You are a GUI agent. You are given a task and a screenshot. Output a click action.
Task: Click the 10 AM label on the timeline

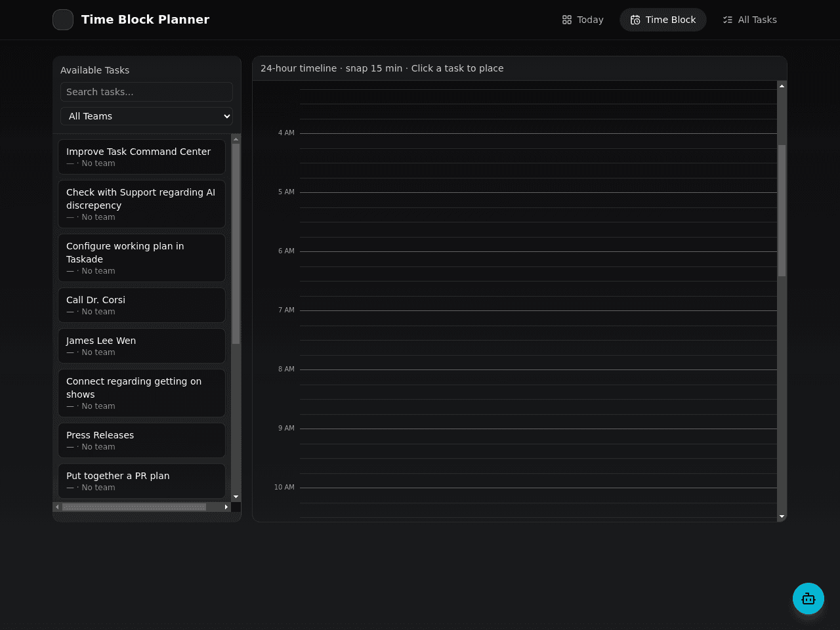(284, 488)
